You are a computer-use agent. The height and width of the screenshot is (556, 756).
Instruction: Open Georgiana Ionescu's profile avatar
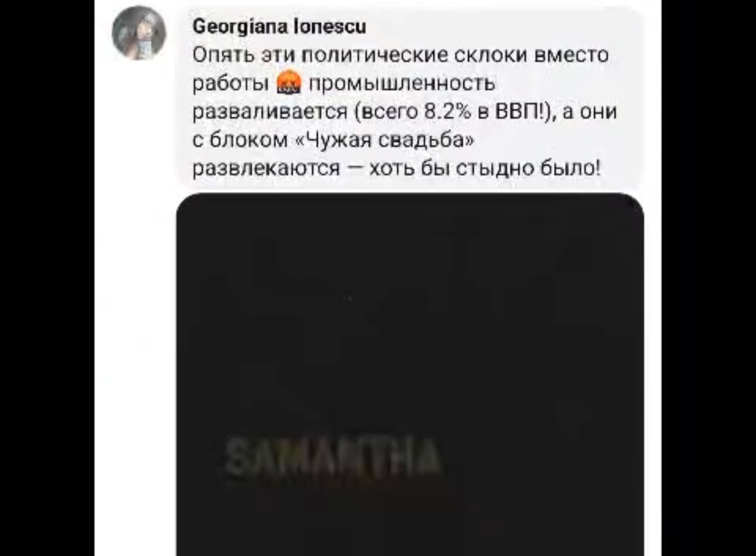139,33
